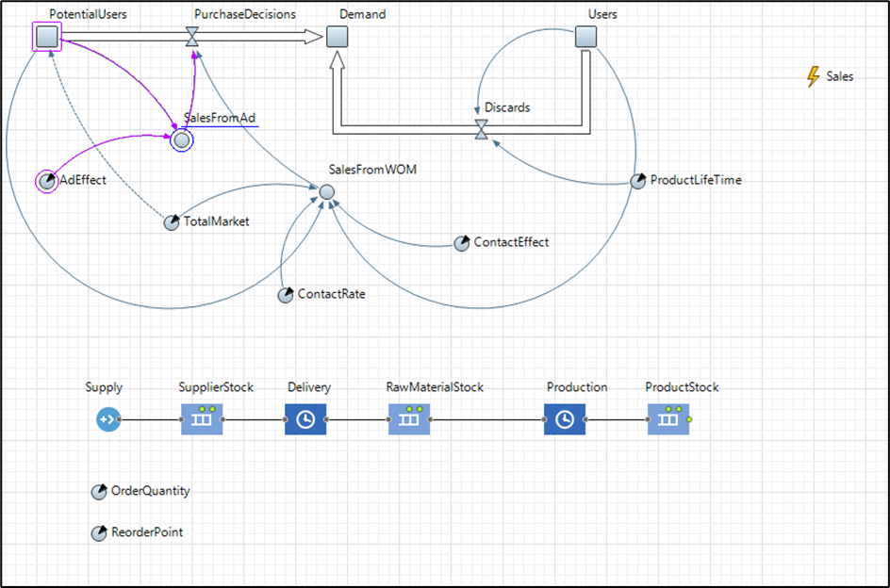This screenshot has width=890, height=588.
Task: Click the SupplierStock queue block
Action: click(202, 418)
